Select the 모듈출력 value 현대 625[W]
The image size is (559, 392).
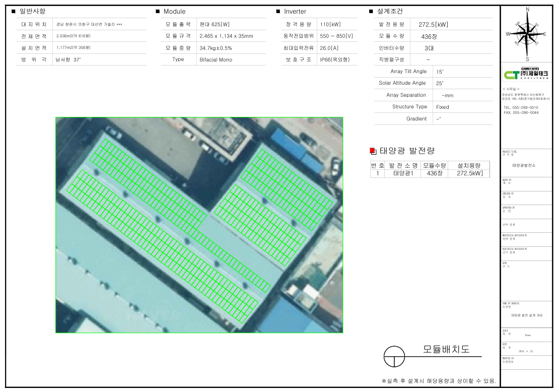tap(215, 24)
